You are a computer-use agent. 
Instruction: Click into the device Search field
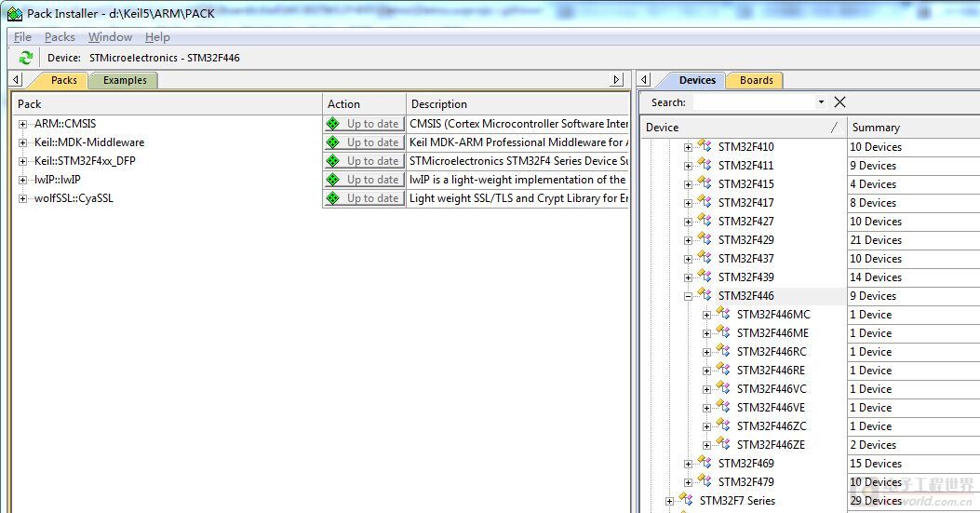tap(754, 102)
